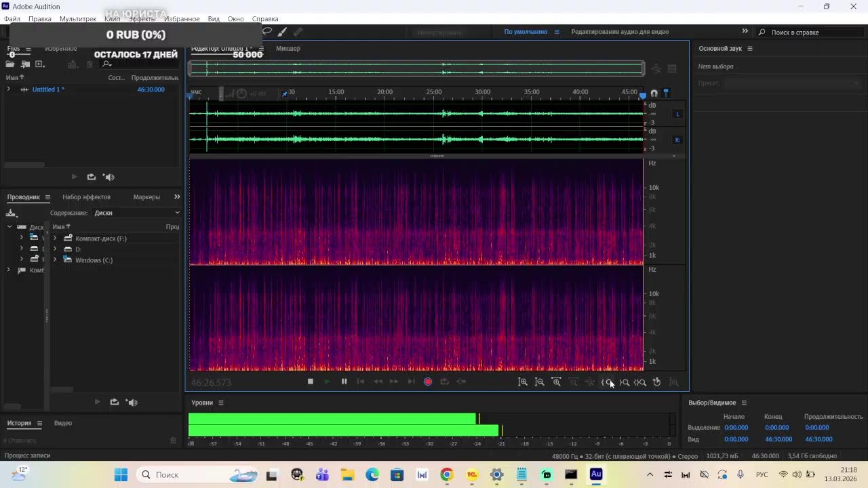Viewport: 868px width, 488px height.
Task: Open the Справка menu
Action: [x=265, y=19]
